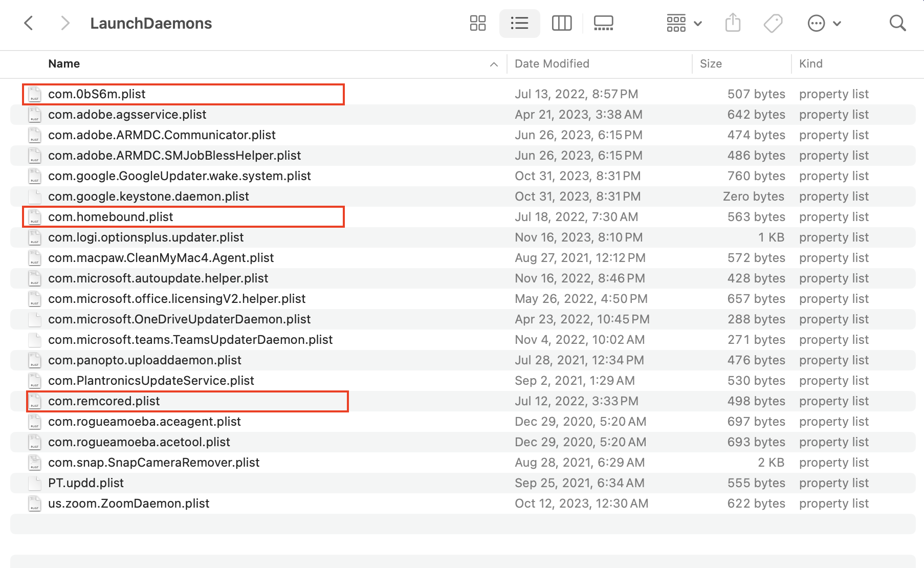The height and width of the screenshot is (568, 924).
Task: Sort files by Size column
Action: pyautogui.click(x=710, y=64)
